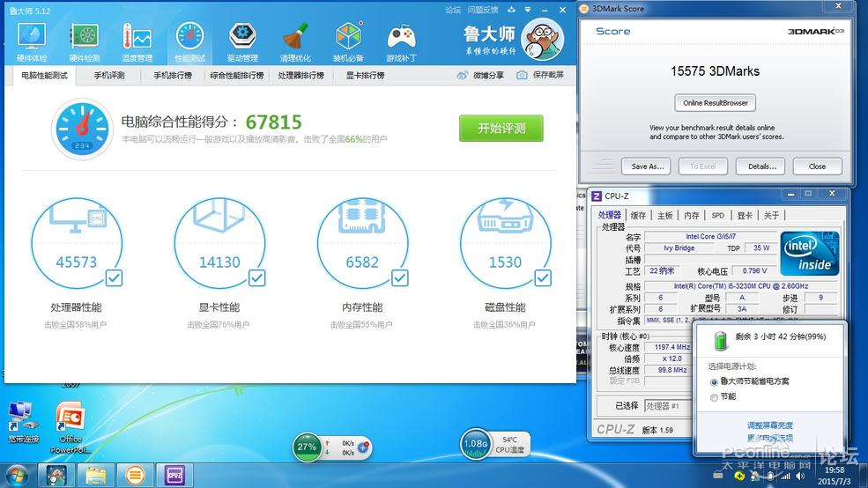Open the 硬件检测 hardware detection icon

84,41
